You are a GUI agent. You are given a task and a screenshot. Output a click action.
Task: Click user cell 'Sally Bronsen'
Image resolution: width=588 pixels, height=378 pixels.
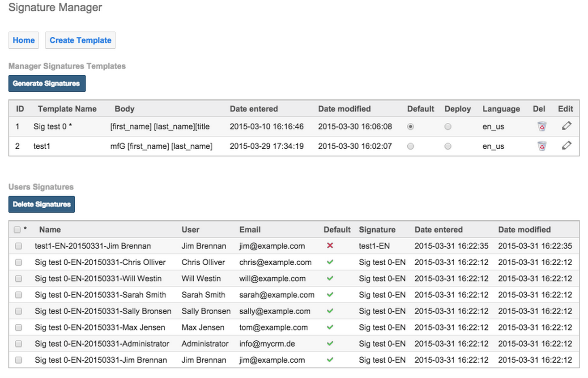pyautogui.click(x=206, y=311)
